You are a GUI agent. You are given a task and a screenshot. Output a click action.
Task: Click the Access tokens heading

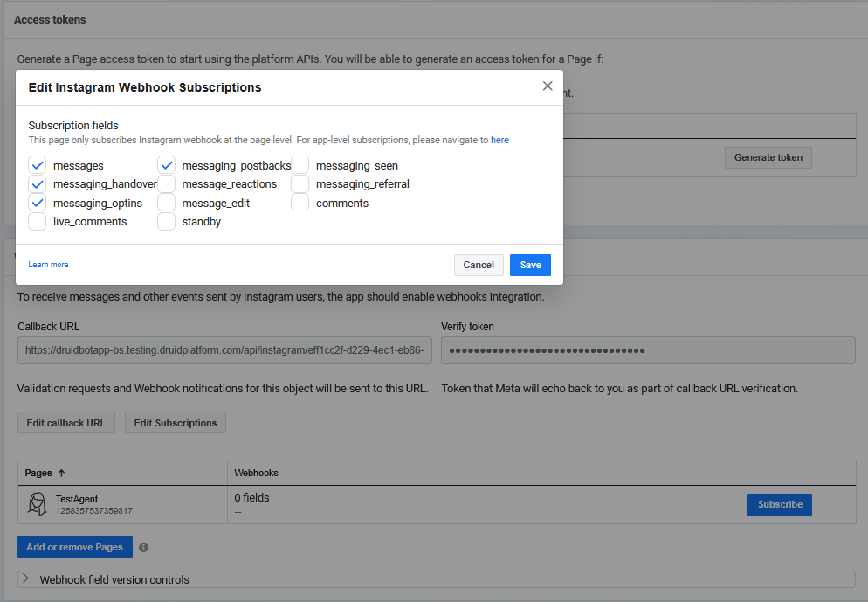click(50, 19)
